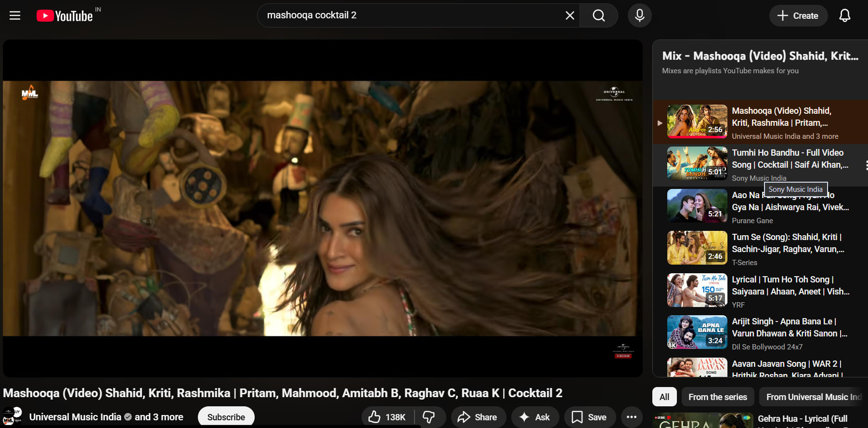Screen dimensions: 868x428
Task: Select 'From the series' chip
Action: 718,397
